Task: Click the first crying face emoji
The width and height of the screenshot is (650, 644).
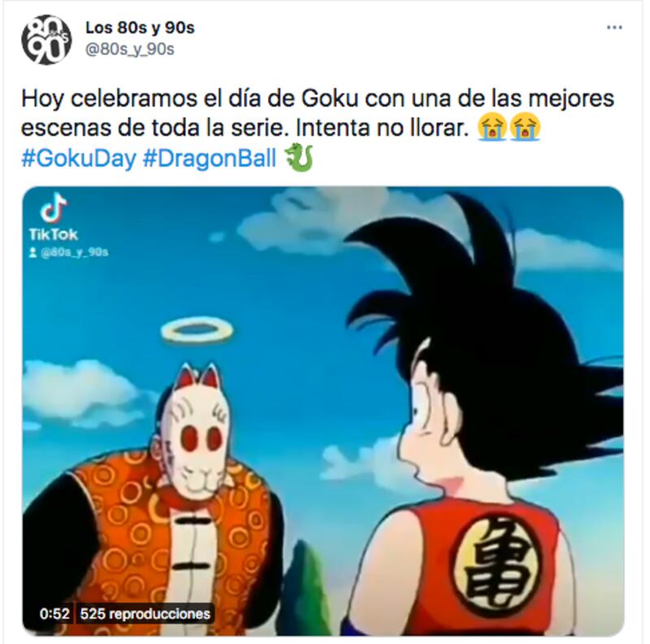Action: pyautogui.click(x=492, y=128)
